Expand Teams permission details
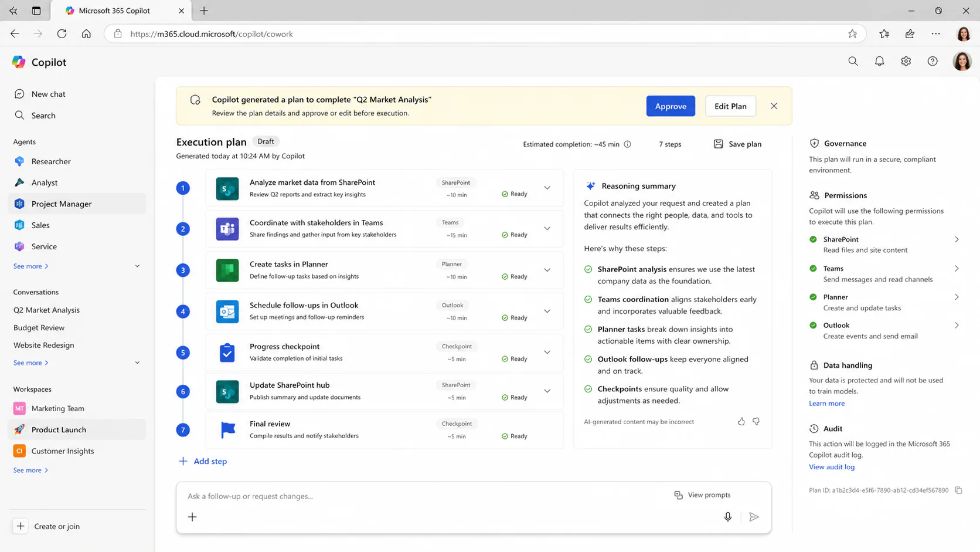Viewport: 980px width, 552px height. tap(957, 269)
